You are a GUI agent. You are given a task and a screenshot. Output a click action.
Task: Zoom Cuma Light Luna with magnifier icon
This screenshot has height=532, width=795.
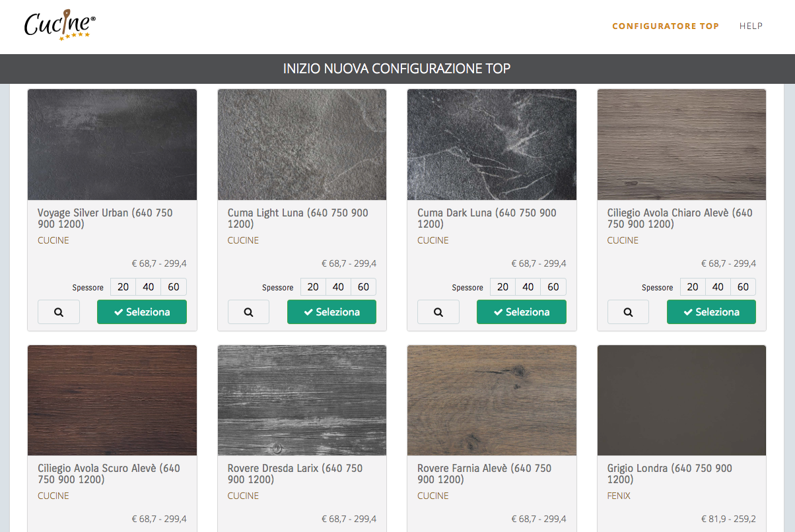point(248,312)
